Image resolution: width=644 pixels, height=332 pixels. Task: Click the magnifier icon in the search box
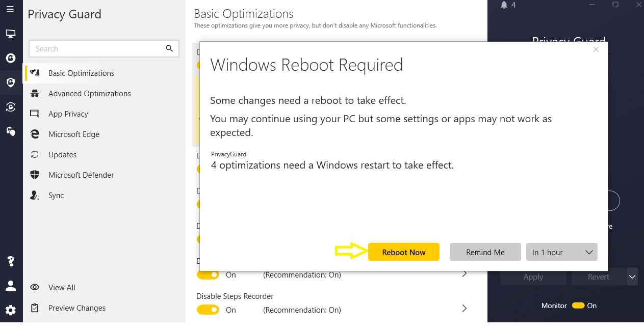169,48
